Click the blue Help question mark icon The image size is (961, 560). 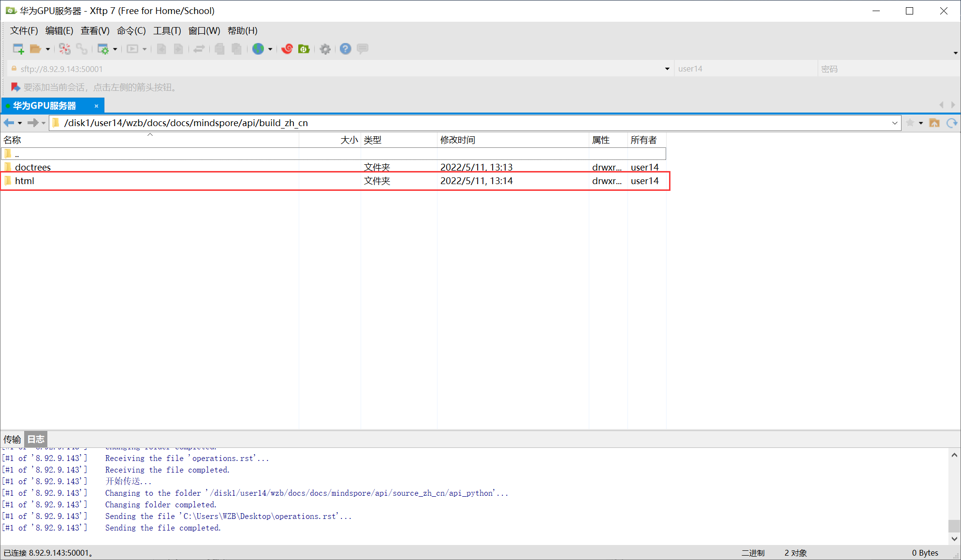coord(345,49)
